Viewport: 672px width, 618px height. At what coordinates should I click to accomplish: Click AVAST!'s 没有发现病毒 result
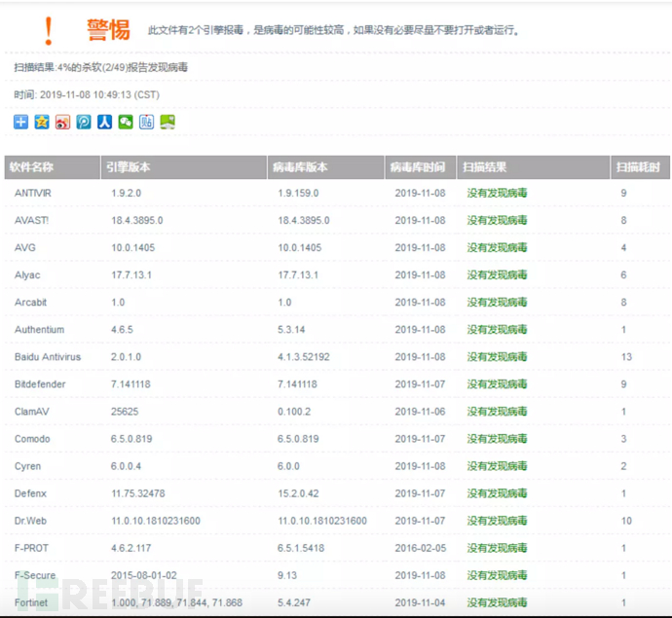[497, 221]
